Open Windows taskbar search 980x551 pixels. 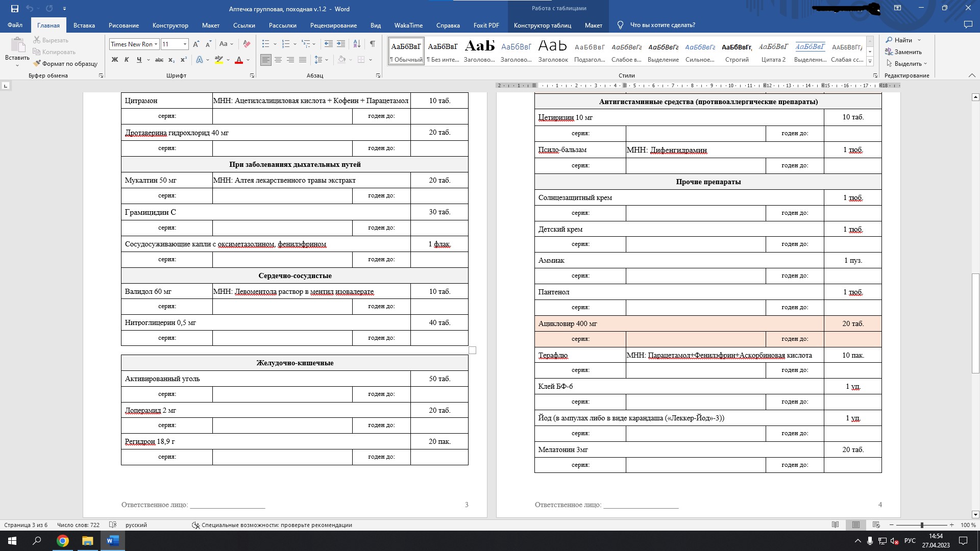tap(37, 541)
